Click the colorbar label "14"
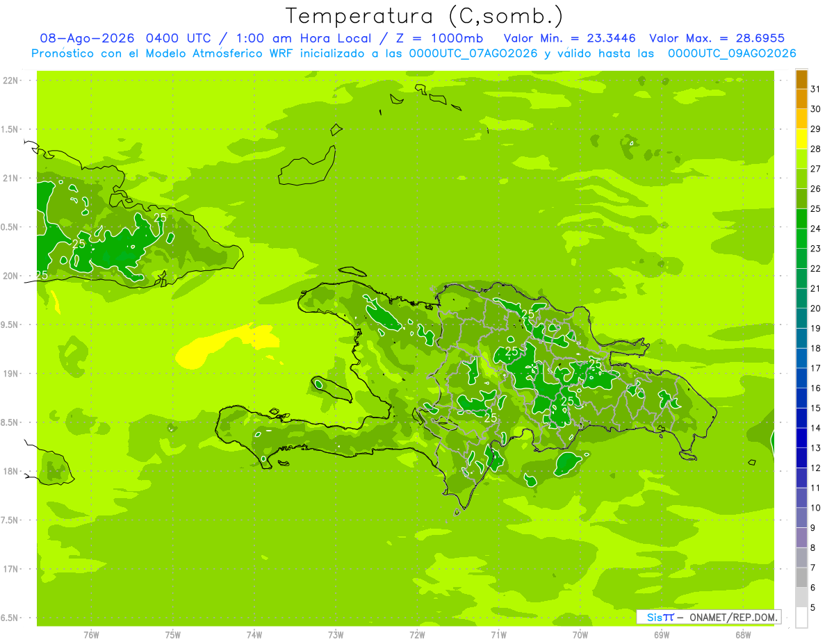 click(816, 428)
